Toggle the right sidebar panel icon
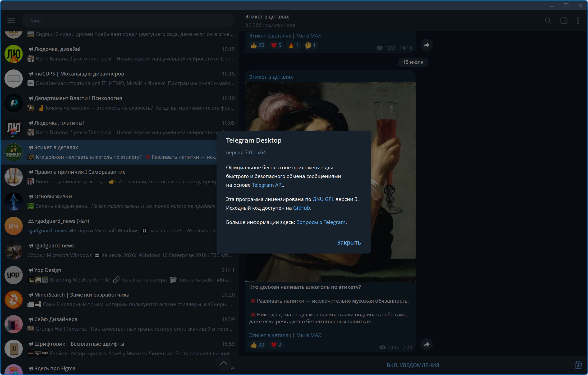The image size is (588, 375). click(x=564, y=21)
